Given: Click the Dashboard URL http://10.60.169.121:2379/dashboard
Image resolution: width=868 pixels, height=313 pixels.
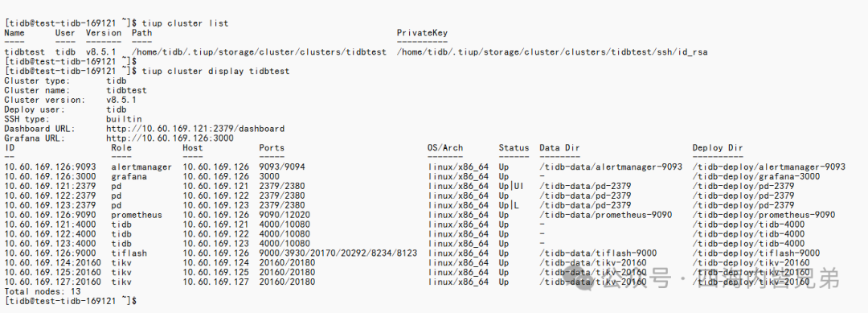Looking at the screenshot, I should click(194, 129).
